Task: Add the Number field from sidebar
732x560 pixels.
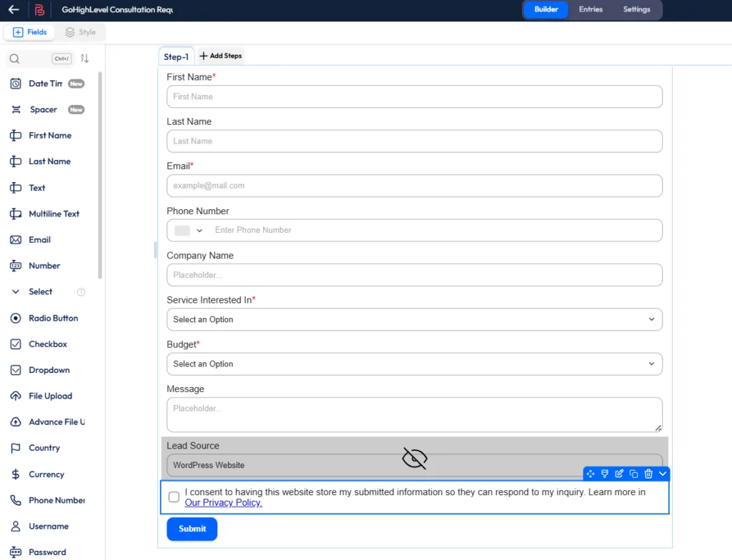Action: tap(35, 266)
